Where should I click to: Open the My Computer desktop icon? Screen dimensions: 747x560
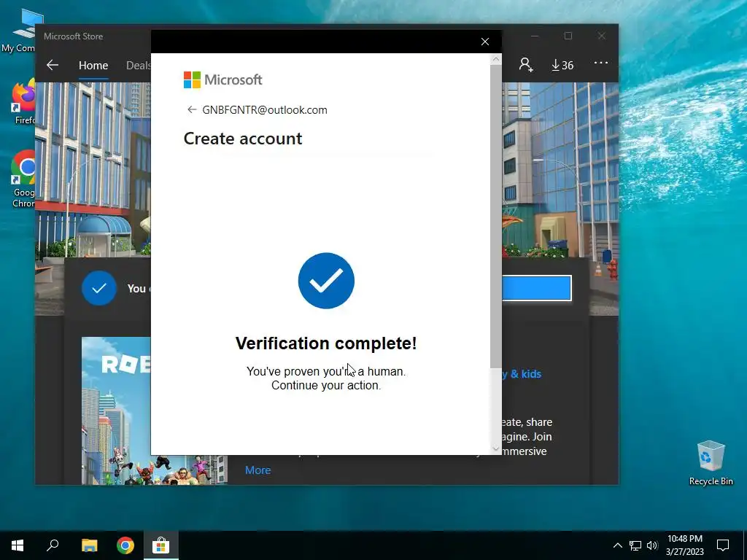tap(23, 31)
